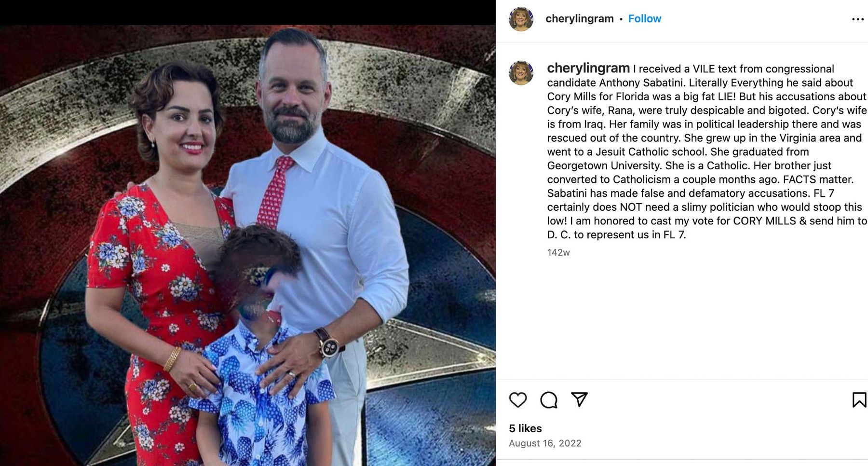The width and height of the screenshot is (868, 466).
Task: Open the bold cherylingram name in caption
Action: (588, 68)
